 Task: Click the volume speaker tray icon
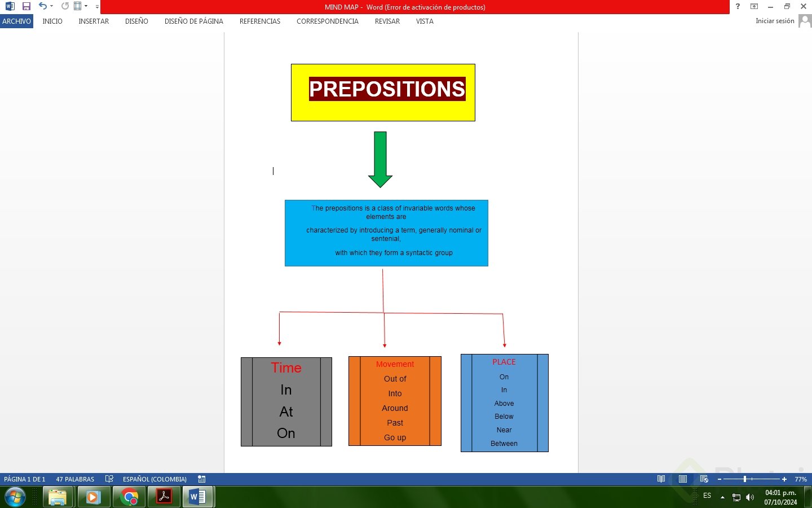750,497
